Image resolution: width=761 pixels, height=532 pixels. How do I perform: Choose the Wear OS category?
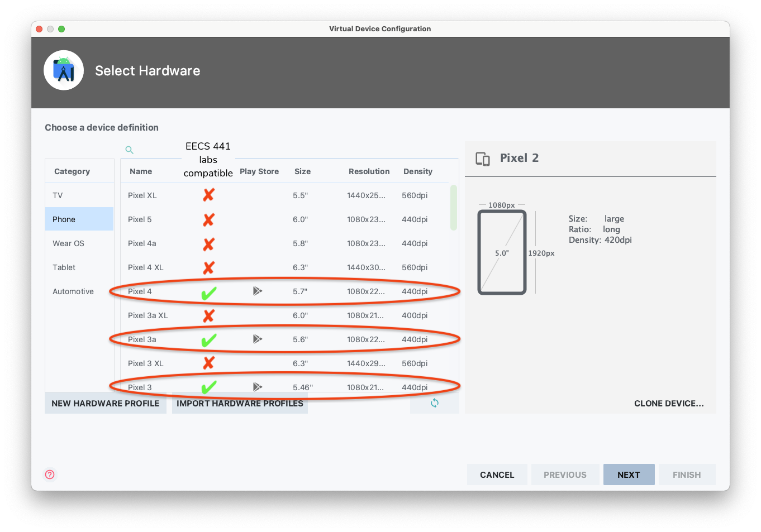coord(68,243)
